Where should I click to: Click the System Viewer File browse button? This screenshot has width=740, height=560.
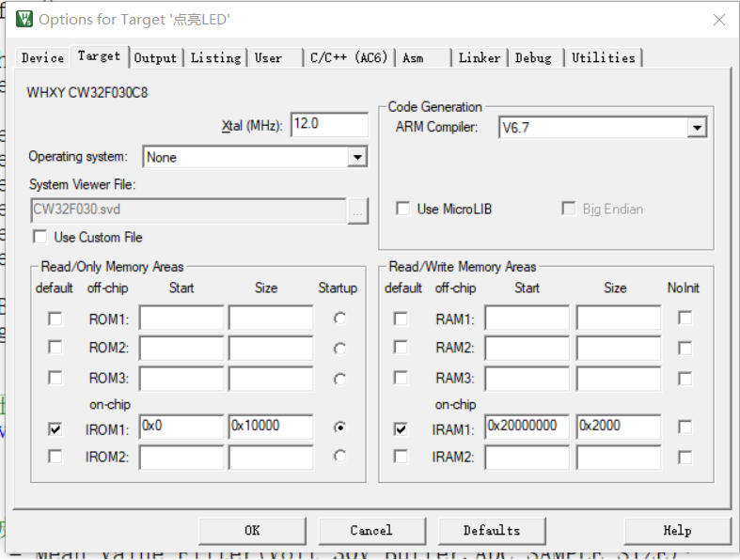(x=357, y=211)
